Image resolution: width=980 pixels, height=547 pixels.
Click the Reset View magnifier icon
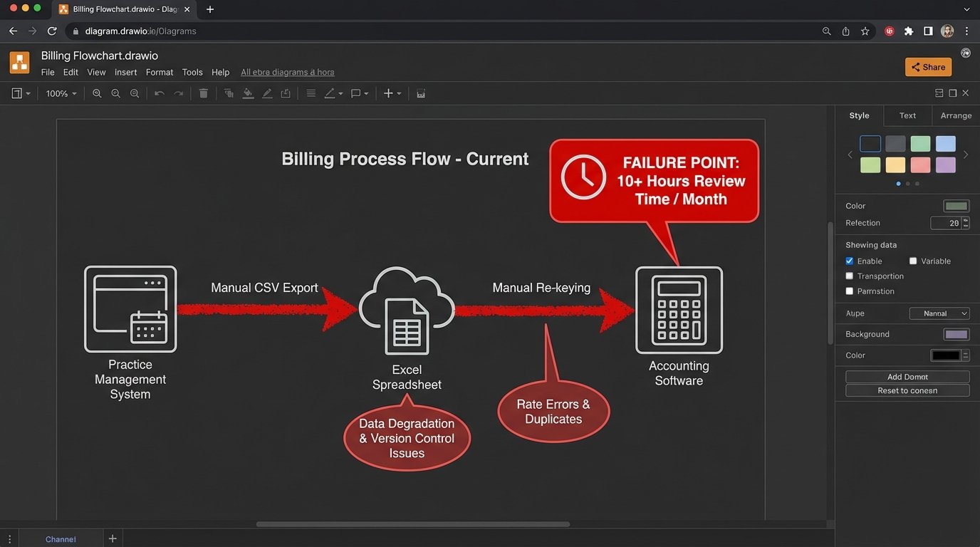click(x=135, y=93)
